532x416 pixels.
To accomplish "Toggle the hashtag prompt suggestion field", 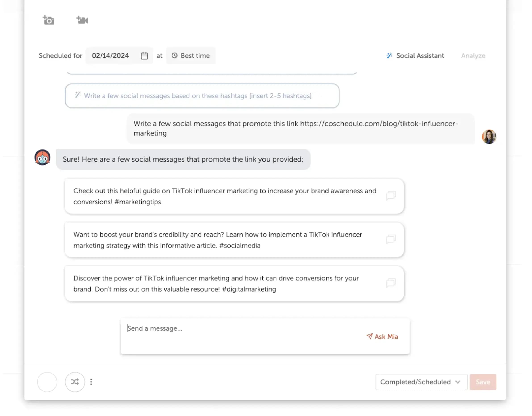I will click(x=202, y=96).
